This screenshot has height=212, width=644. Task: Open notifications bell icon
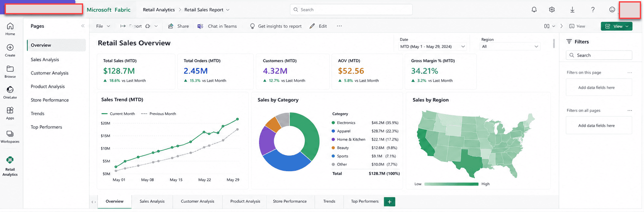tap(534, 10)
